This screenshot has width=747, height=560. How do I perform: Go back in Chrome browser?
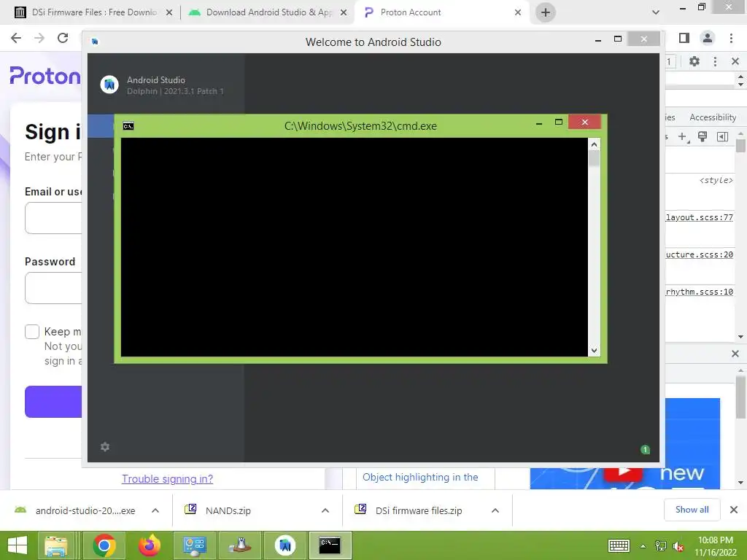coord(16,38)
